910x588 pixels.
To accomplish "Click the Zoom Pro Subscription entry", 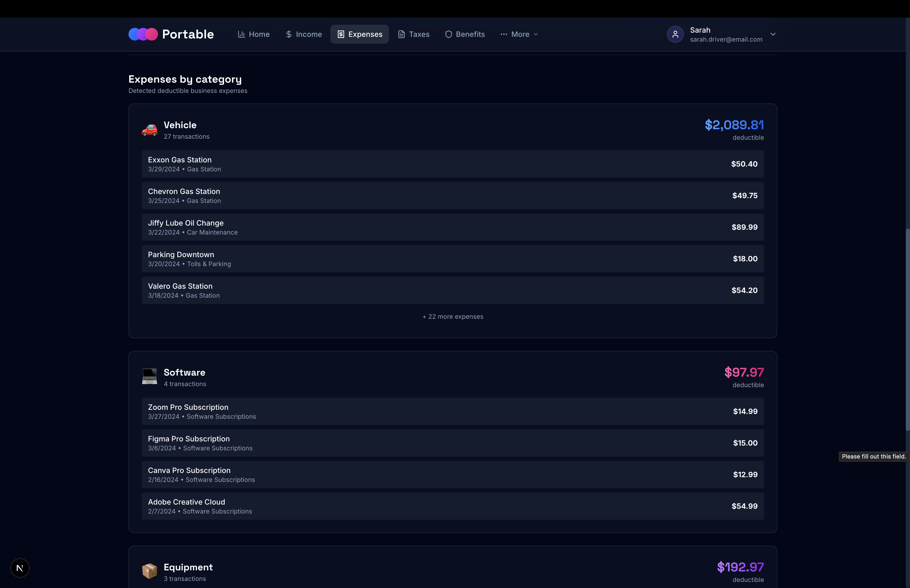I will [453, 411].
